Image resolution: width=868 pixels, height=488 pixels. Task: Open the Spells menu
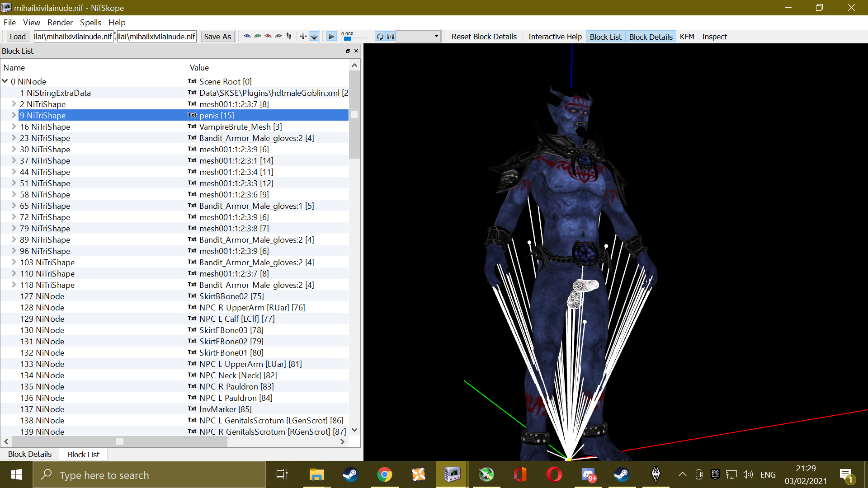tap(90, 23)
